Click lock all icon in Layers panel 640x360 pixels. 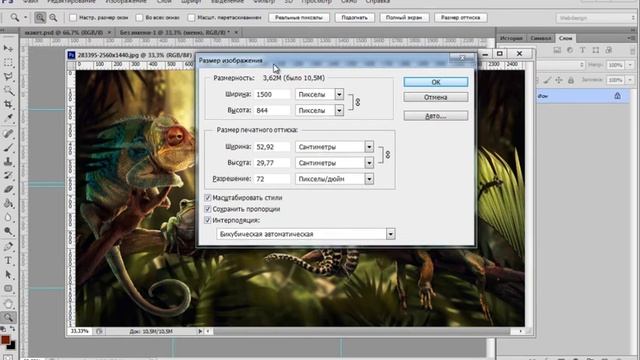click(571, 80)
